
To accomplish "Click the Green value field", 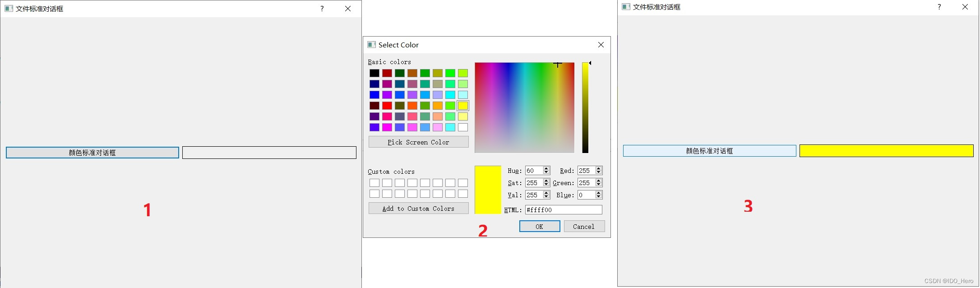I will coord(586,183).
